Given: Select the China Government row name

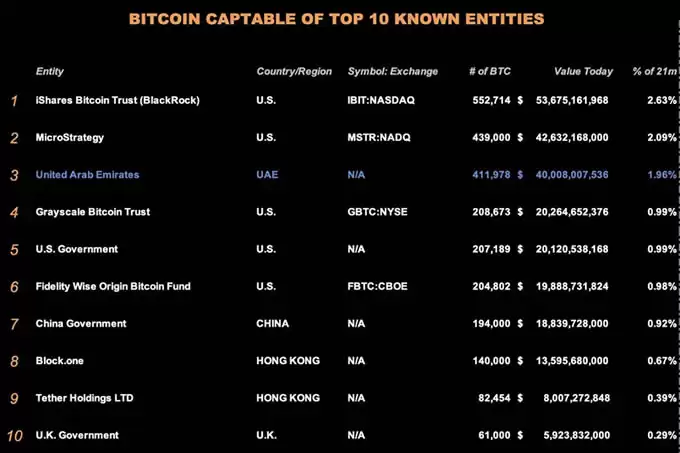Looking at the screenshot, I should tap(81, 324).
